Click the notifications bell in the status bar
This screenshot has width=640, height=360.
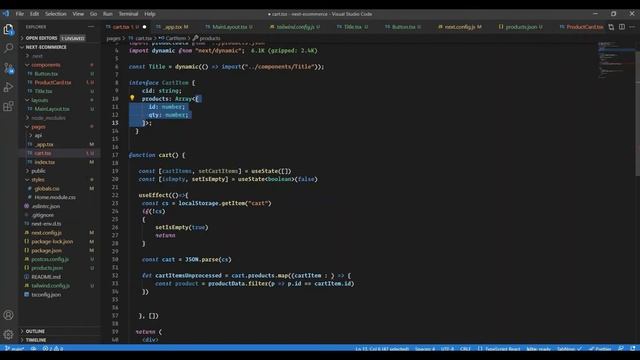[632, 349]
